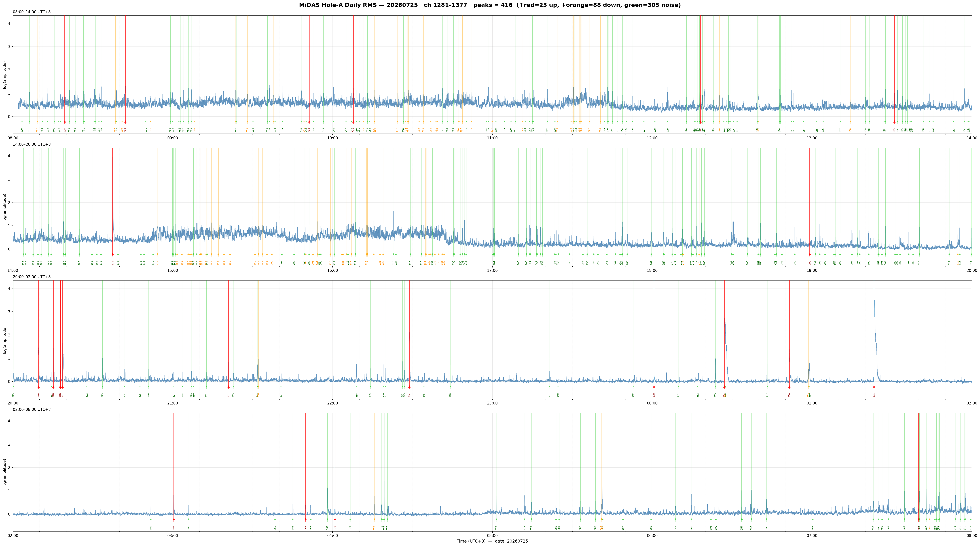Image resolution: width=980 pixels, height=546 pixels.
Task: Click red peak marker labeled 367
Action: pyautogui.click(x=306, y=519)
